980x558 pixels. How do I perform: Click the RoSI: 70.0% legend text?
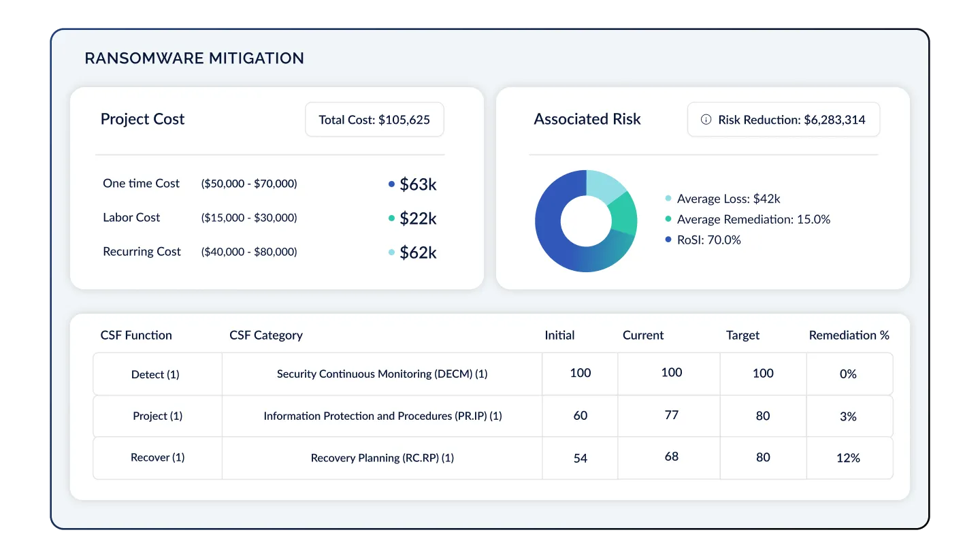pos(709,240)
